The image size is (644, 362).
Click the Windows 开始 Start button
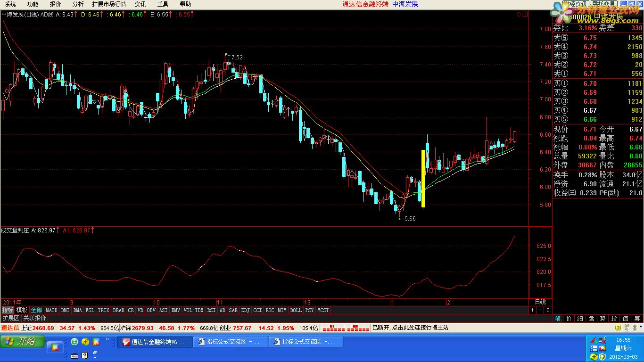pyautogui.click(x=23, y=341)
